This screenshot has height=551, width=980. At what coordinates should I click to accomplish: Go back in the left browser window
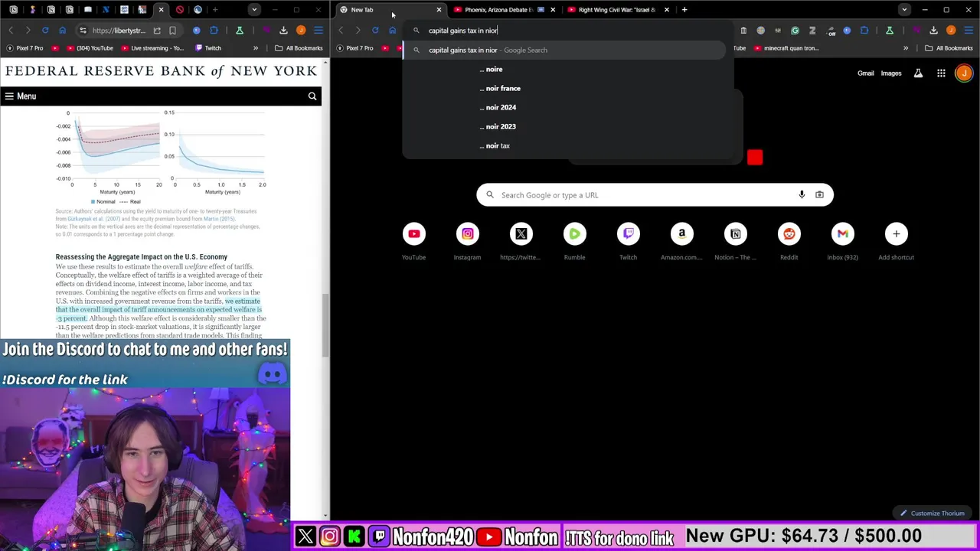pos(11,30)
